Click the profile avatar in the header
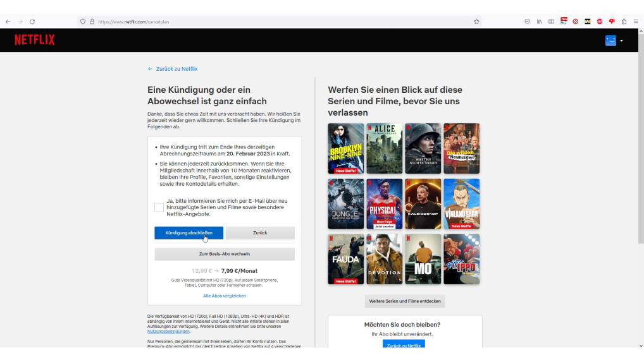Screen dimensions: 644x362 coord(610,40)
